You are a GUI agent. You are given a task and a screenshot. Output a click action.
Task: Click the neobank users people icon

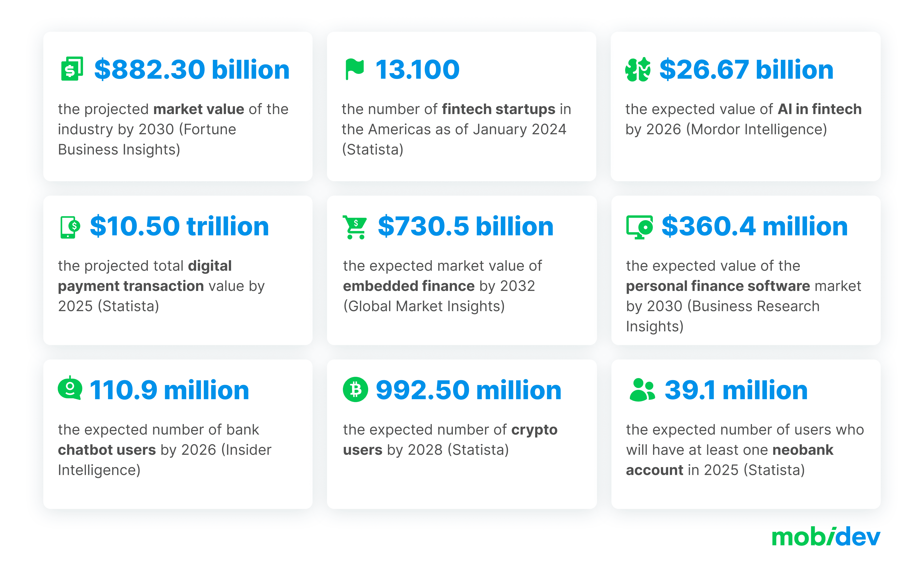point(642,389)
